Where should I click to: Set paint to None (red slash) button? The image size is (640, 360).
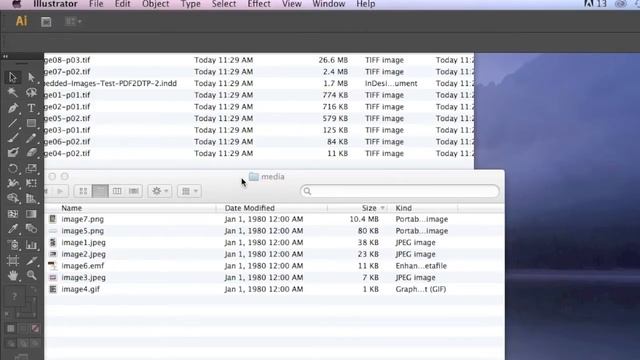coord(36,329)
